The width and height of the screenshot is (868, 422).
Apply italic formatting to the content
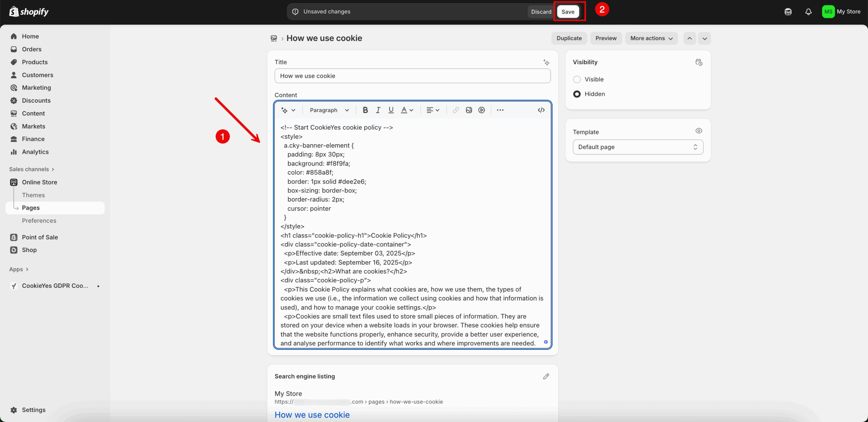pyautogui.click(x=378, y=110)
